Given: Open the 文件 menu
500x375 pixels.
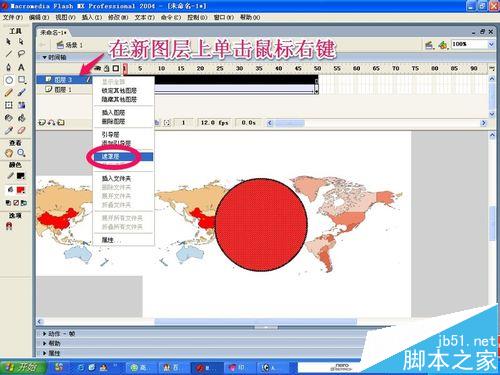Looking at the screenshot, I should pos(13,17).
